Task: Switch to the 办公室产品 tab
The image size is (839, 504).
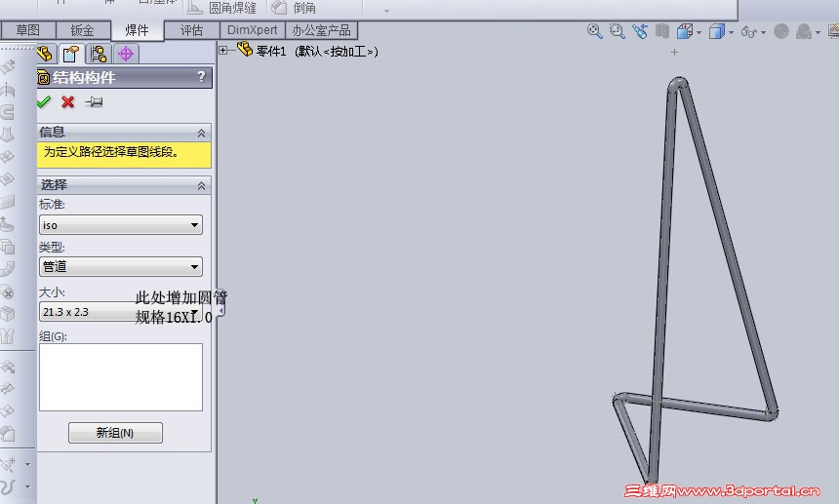Action: pyautogui.click(x=321, y=30)
